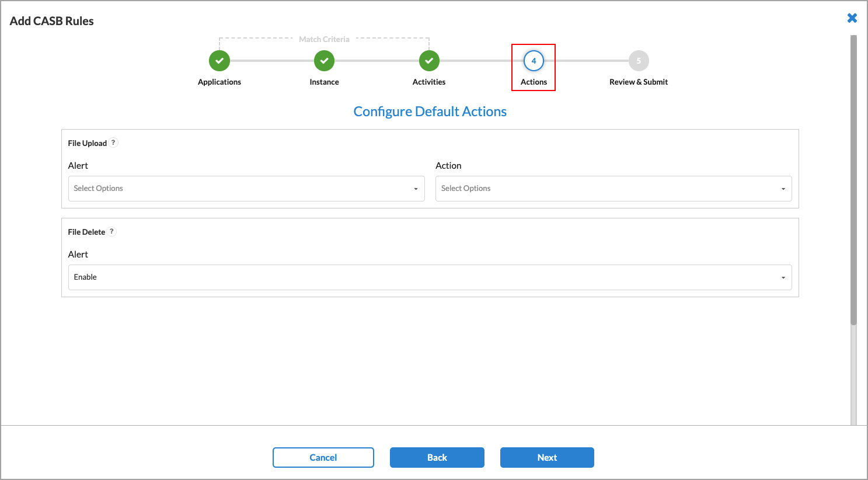Open the File Delete Alert dropdown
This screenshot has width=868, height=480.
point(430,277)
